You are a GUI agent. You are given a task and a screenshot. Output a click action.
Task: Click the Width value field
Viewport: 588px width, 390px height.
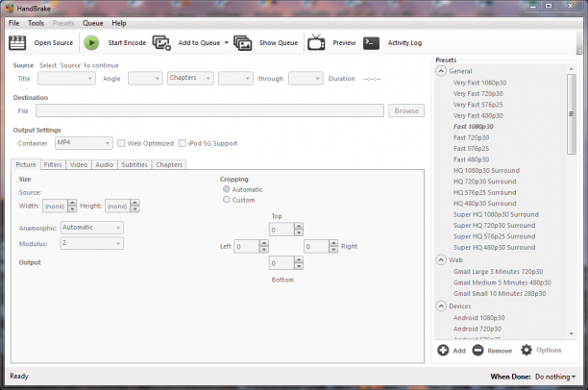55,206
